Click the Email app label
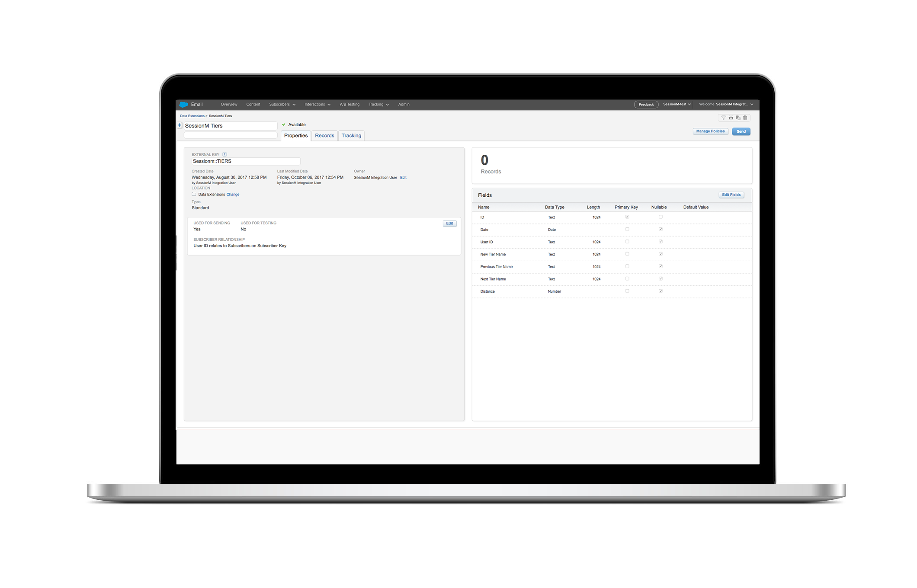Viewport: 917px width, 588px height. click(197, 105)
